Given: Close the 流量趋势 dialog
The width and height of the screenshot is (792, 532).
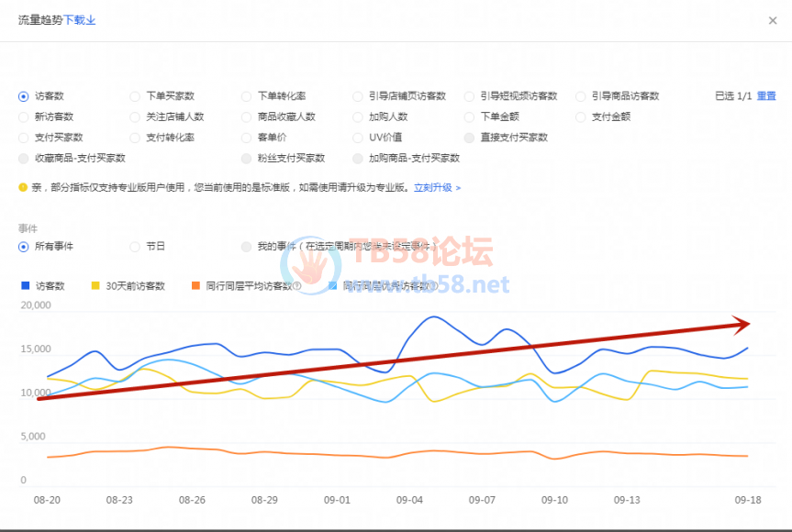Looking at the screenshot, I should click(x=773, y=21).
